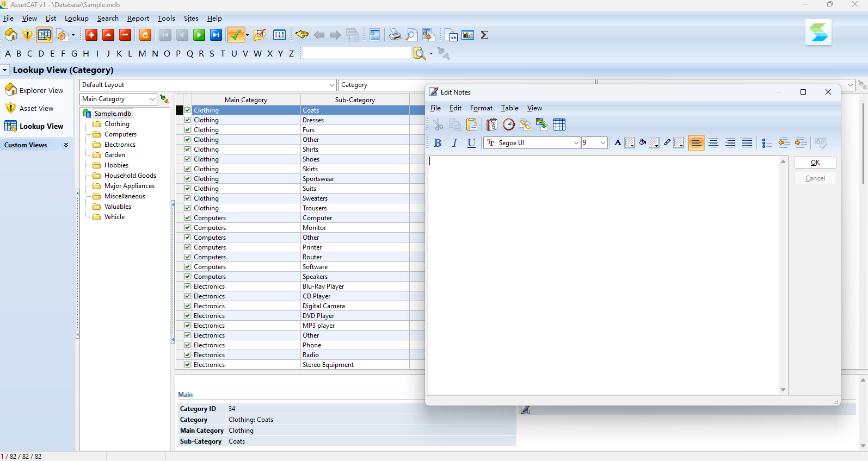Click the Bullet list icon
The height and width of the screenshot is (461, 868).
click(767, 143)
